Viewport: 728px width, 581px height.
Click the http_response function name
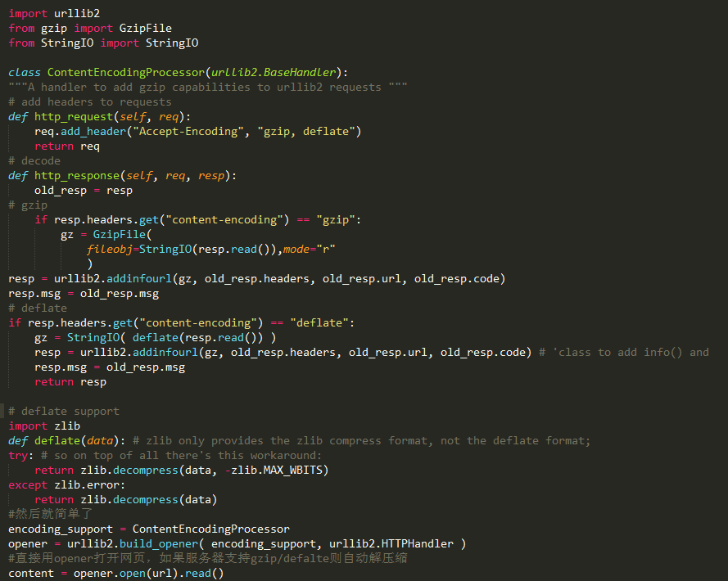click(77, 176)
